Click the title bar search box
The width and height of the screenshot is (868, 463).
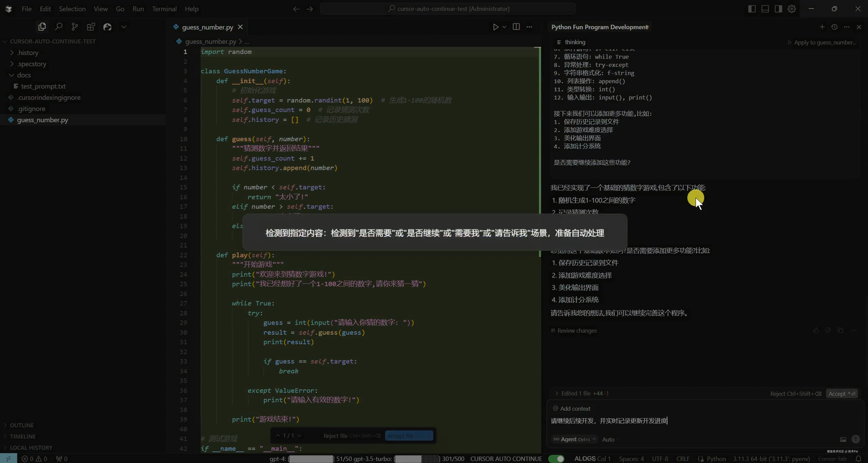click(x=448, y=9)
